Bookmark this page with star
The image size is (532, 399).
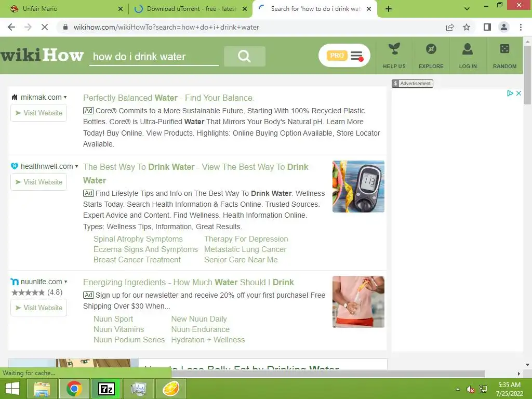[467, 27]
